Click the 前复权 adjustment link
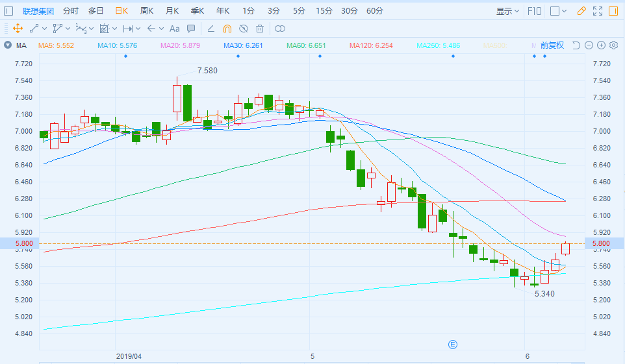 point(552,45)
